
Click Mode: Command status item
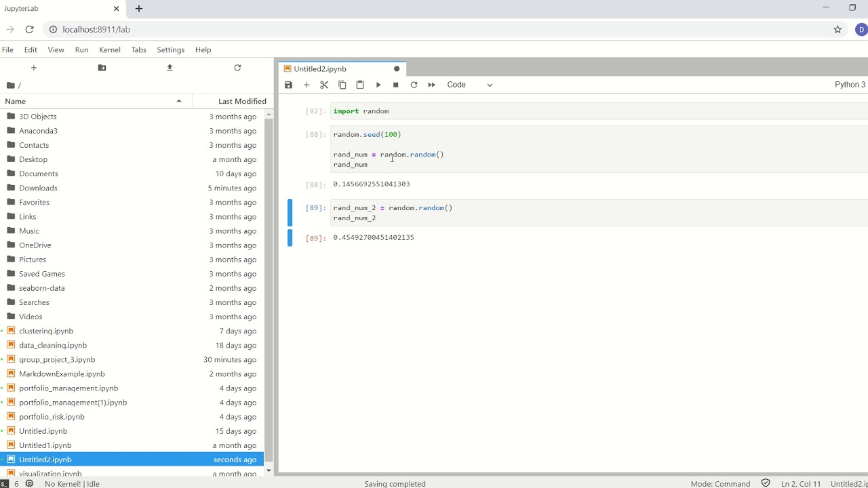coord(720,483)
